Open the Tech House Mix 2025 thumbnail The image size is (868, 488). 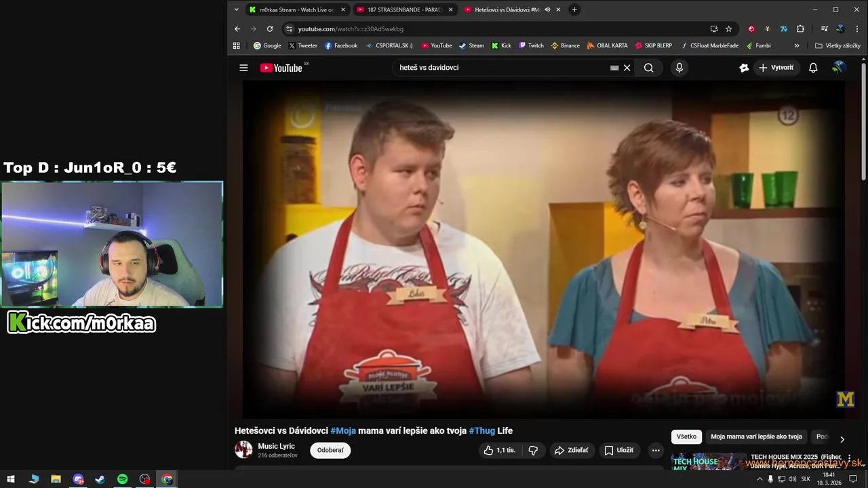click(709, 462)
